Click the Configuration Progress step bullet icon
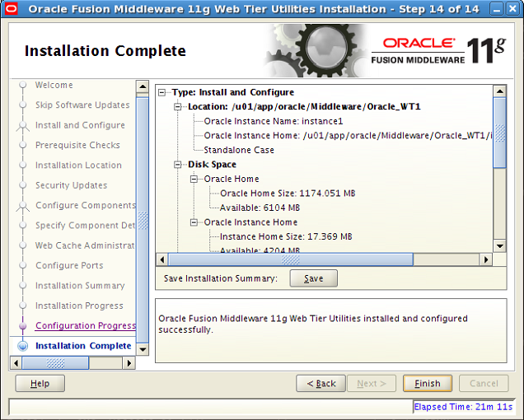 pos(23,325)
